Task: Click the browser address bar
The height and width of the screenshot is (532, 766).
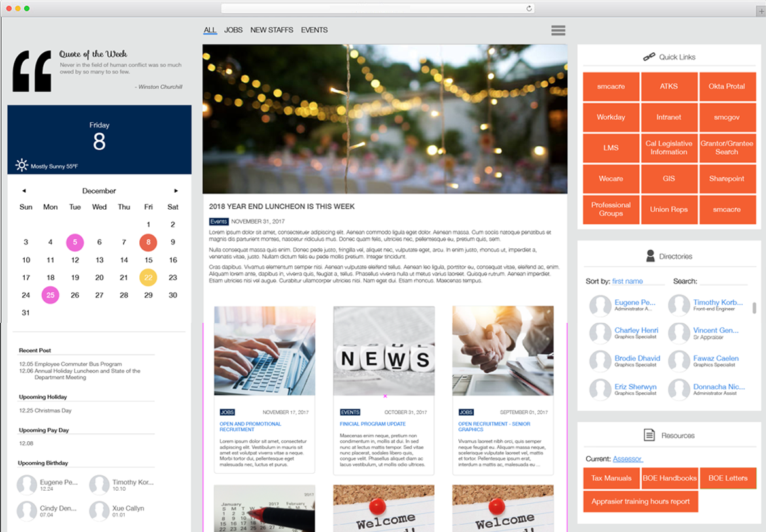Action: tap(378, 8)
